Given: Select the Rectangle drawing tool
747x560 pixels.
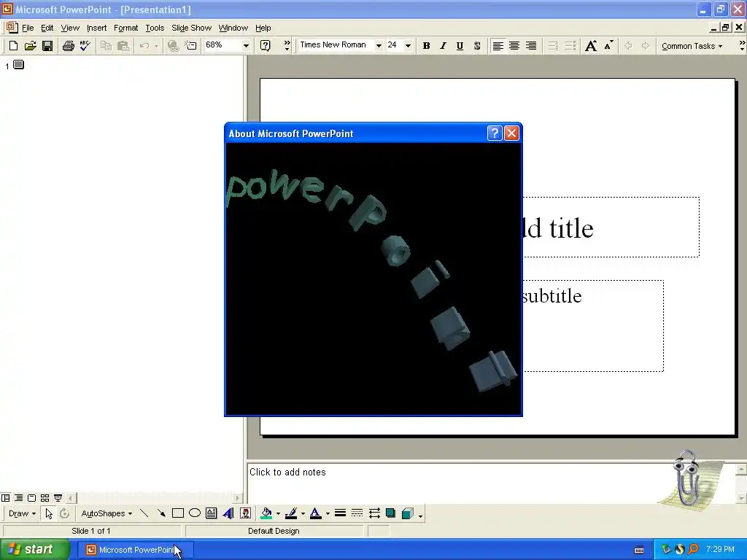Looking at the screenshot, I should click(178, 513).
